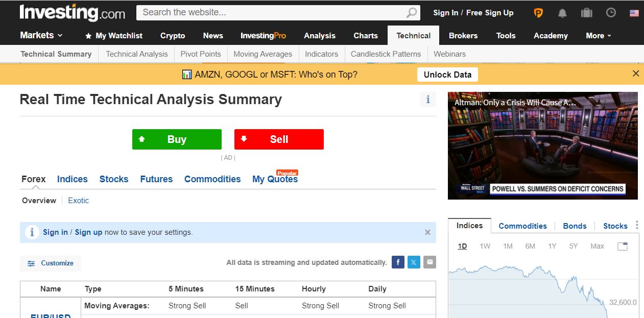The image size is (644, 318).
Task: Go to Moving Averages submenu
Action: click(x=263, y=54)
